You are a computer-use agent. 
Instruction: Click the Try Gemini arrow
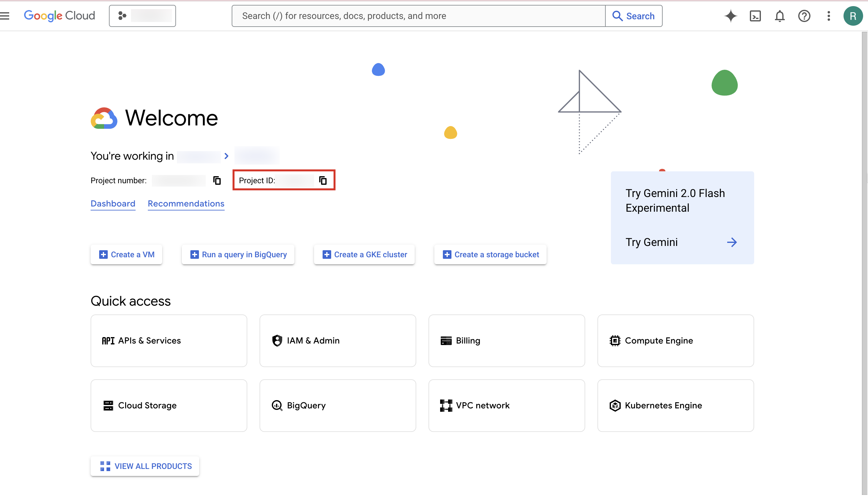pyautogui.click(x=732, y=242)
